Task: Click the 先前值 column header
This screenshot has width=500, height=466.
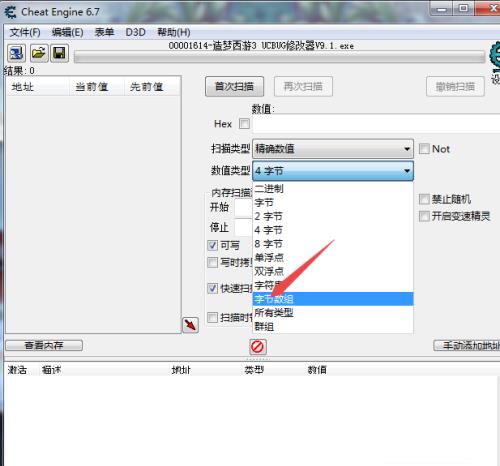Action: pyautogui.click(x=152, y=87)
